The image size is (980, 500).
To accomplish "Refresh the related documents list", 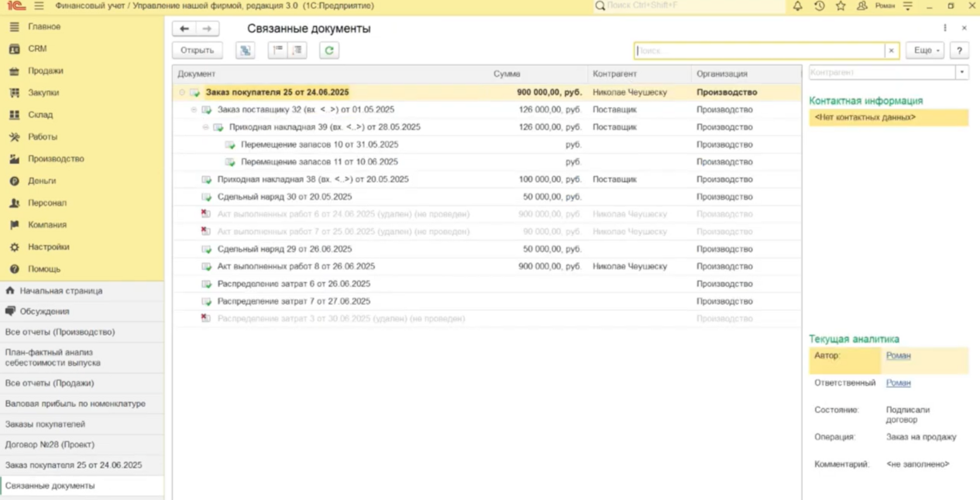I will point(329,50).
